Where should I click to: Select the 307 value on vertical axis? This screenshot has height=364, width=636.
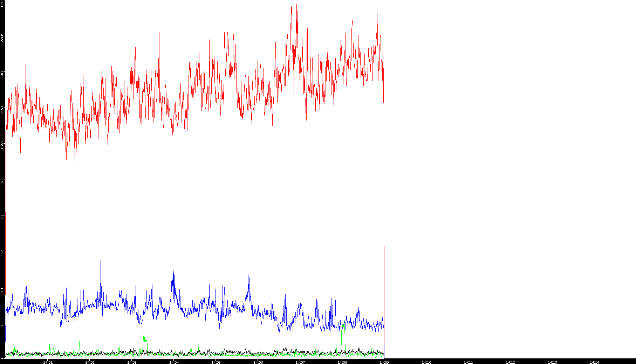[2, 324]
